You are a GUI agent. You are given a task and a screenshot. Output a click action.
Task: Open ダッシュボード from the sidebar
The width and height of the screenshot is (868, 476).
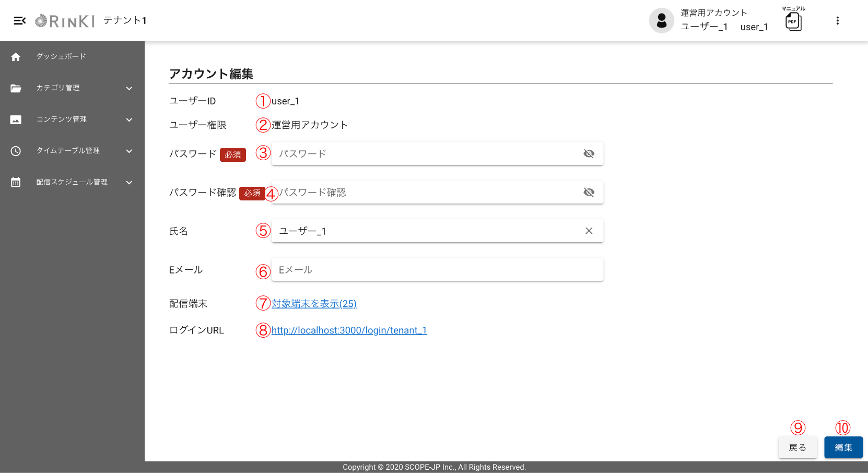coord(61,56)
